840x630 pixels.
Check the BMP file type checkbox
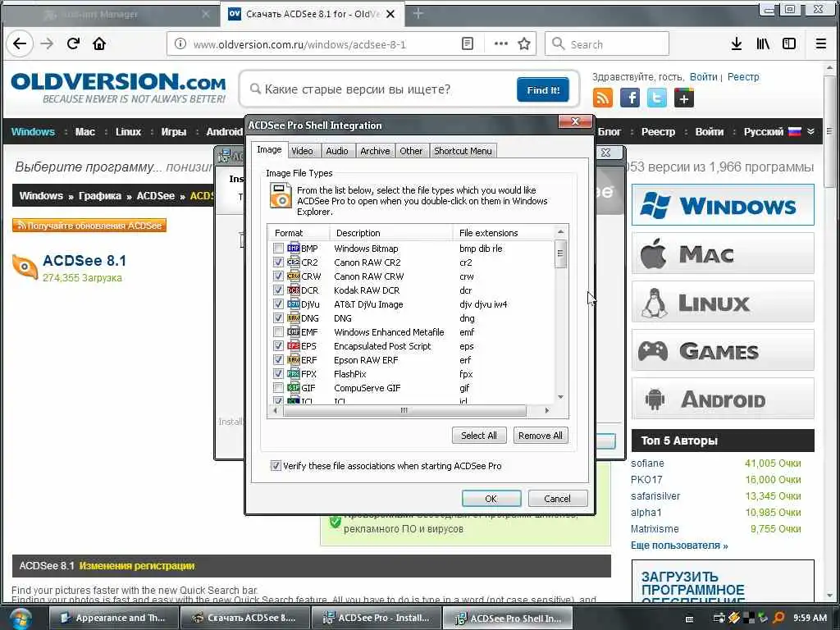tap(278, 248)
